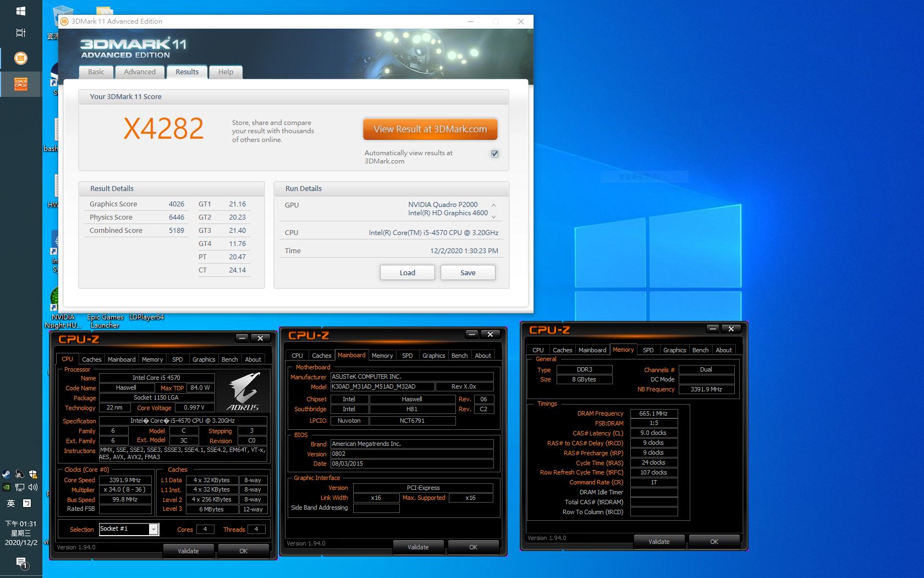924x578 pixels.
Task: Switch to the Advanced tab in 3DMark
Action: tap(140, 72)
